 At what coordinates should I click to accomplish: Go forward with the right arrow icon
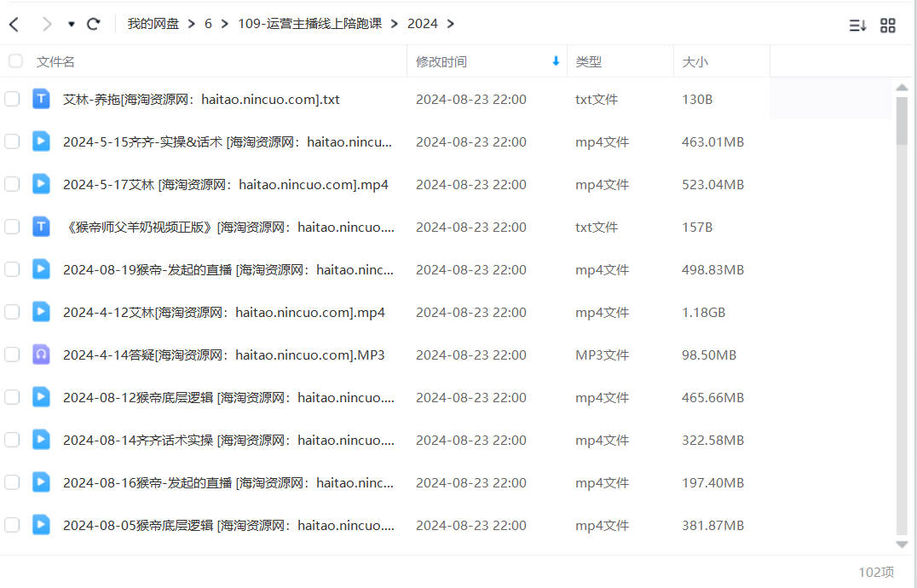(47, 24)
